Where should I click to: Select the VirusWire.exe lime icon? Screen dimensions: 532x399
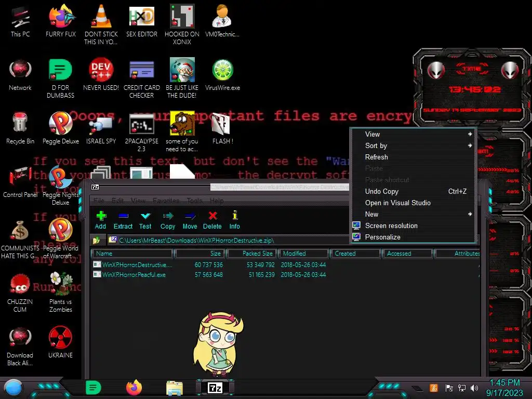[x=222, y=75]
